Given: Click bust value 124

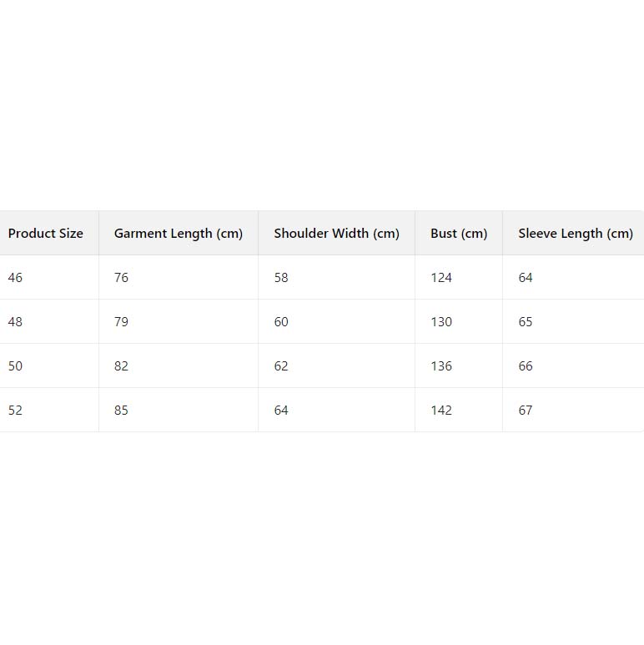Looking at the screenshot, I should pos(441,278).
